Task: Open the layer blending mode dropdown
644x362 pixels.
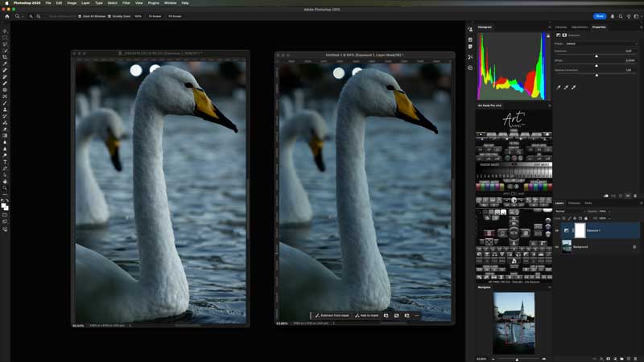Action: [x=570, y=211]
